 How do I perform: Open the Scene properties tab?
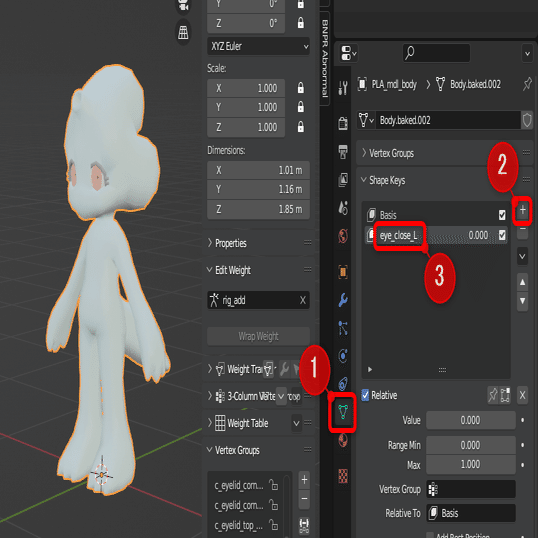tap(343, 208)
